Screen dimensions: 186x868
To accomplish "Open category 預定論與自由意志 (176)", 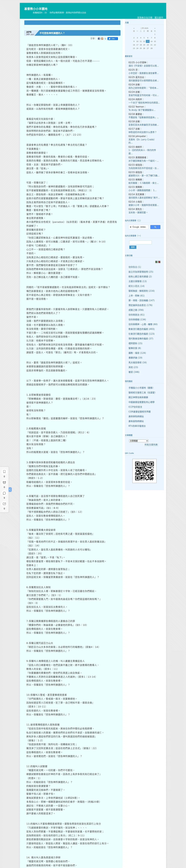I will pos(140,305).
